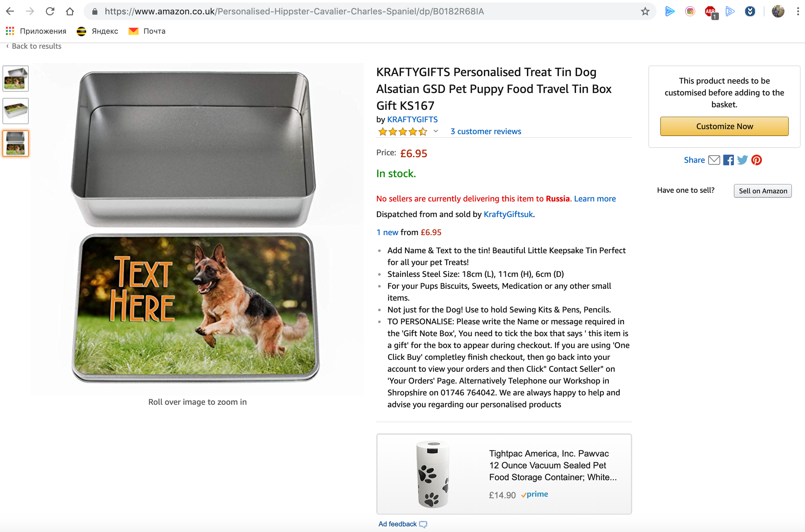Open Chrome three-dot menu

click(798, 12)
